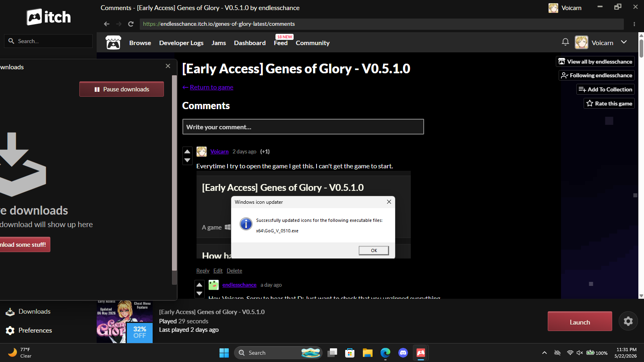Show hidden system tray icons

tap(544, 353)
